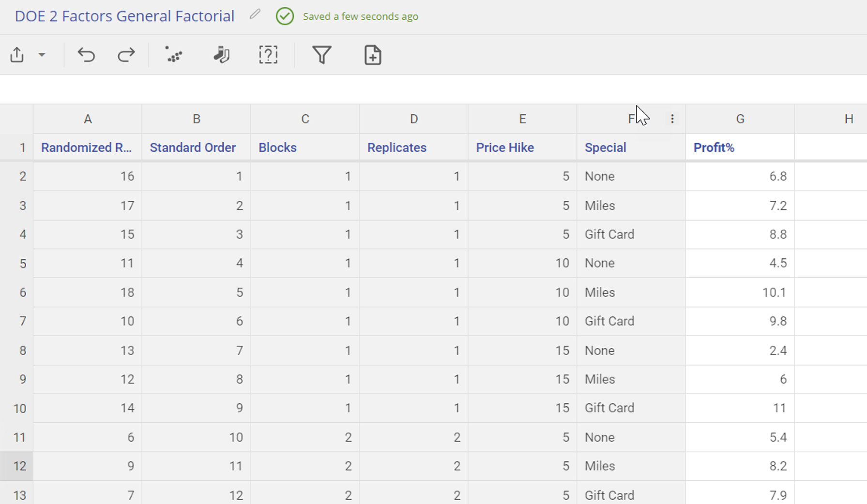
Task: Click the export/share icon in toolbar
Action: tap(17, 55)
